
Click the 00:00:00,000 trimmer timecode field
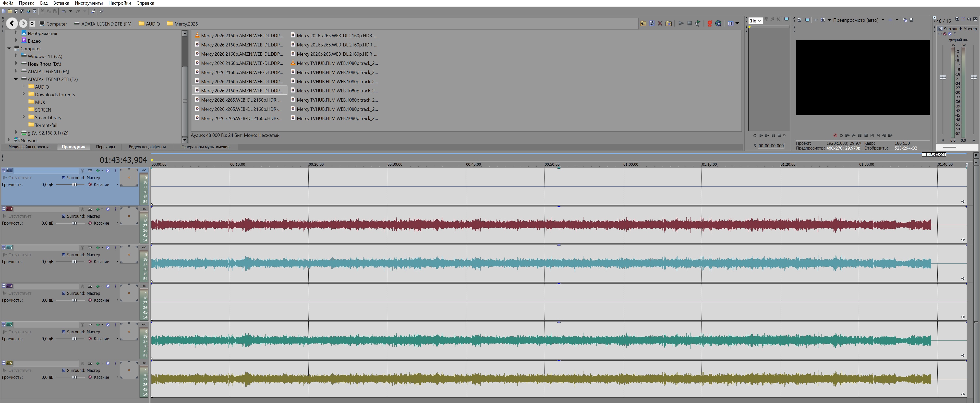click(771, 146)
